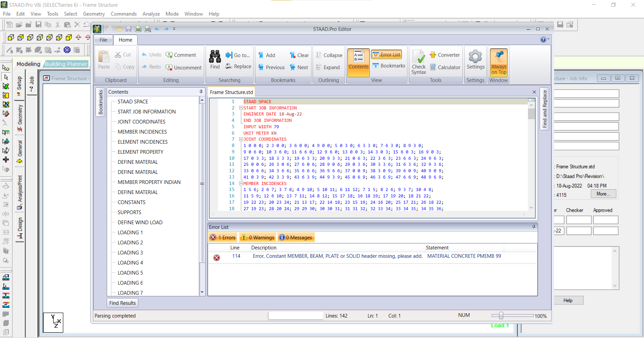Collapse the JOINT COORDINATES code block
The image size is (644, 338).
241,139
